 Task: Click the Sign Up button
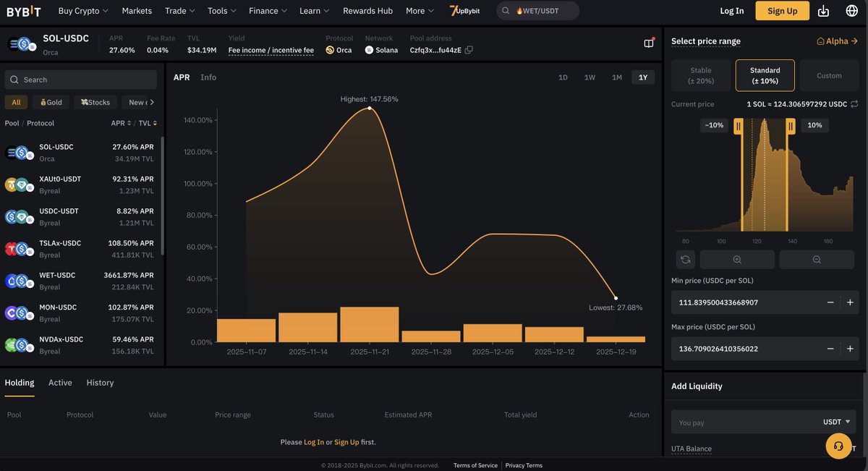click(781, 12)
